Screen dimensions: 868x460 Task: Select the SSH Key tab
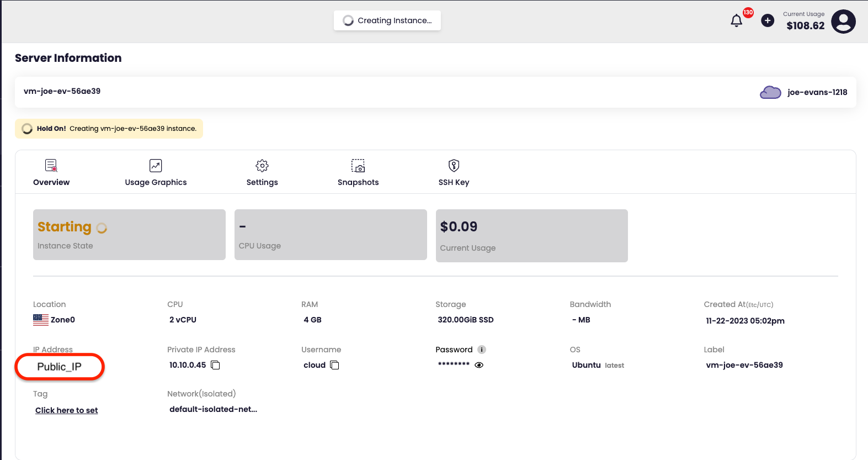(x=454, y=173)
